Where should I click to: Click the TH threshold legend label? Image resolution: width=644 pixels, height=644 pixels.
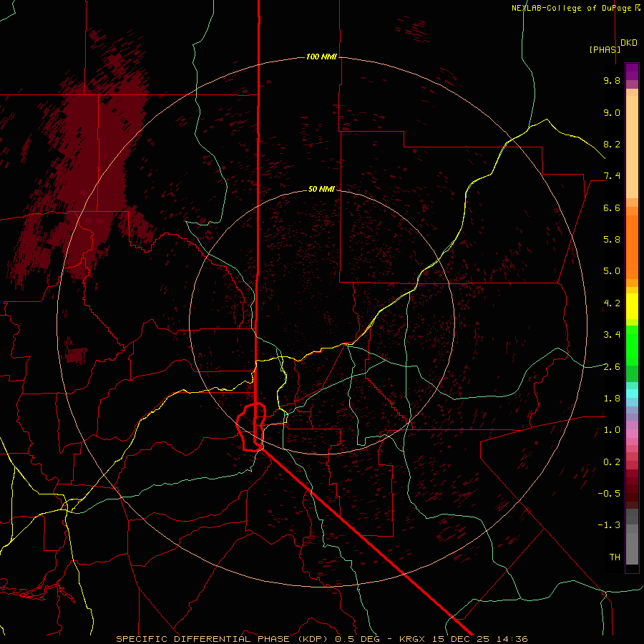(615, 557)
